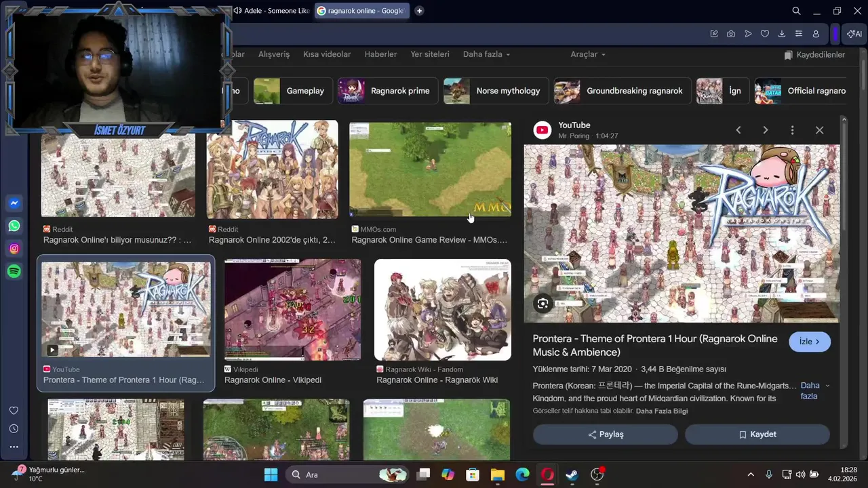Open File Explorer from the taskbar
Screen dimensions: 868x488
click(x=498, y=474)
